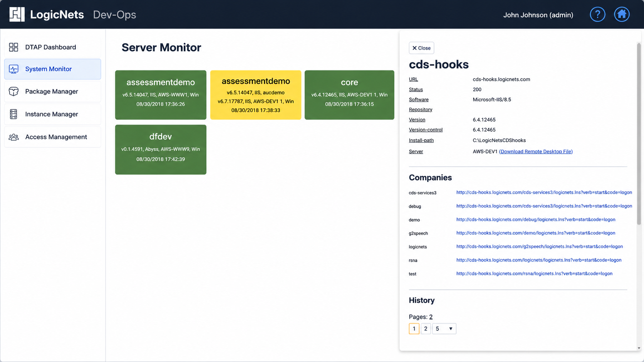Open the link in the demo company row
The width and height of the screenshot is (644, 362).
coord(536,219)
